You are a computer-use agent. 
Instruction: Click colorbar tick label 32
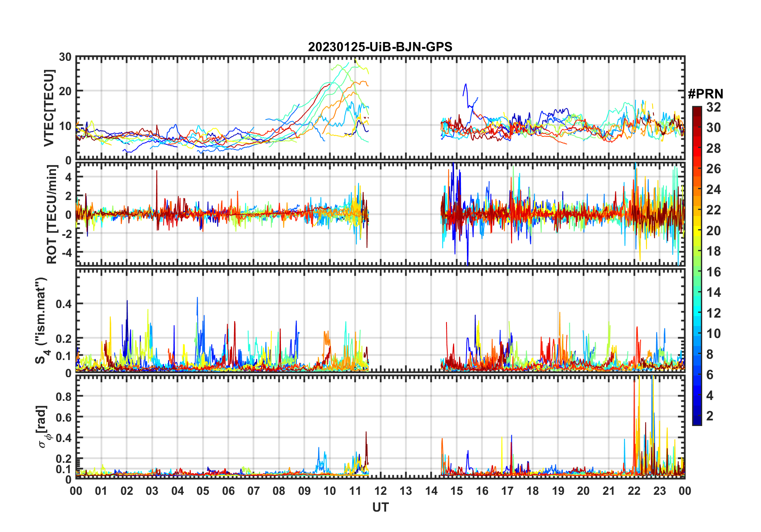point(713,107)
